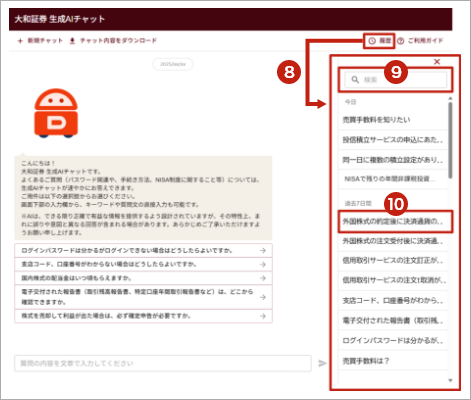The height and width of the screenshot is (400, 471).
Task: Click arrow on the 株式を売却 suggestion
Action: coord(263,316)
